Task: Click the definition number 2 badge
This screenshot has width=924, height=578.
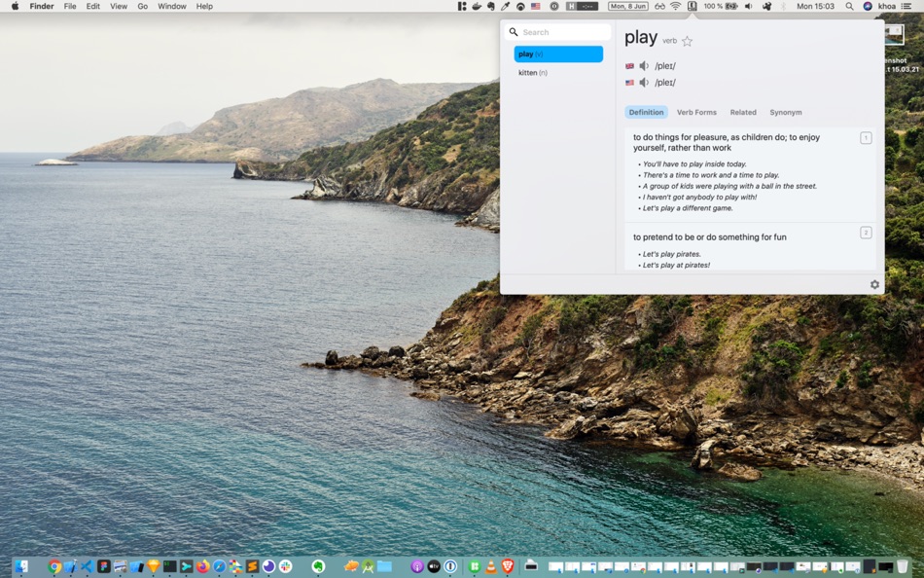Action: [866, 233]
